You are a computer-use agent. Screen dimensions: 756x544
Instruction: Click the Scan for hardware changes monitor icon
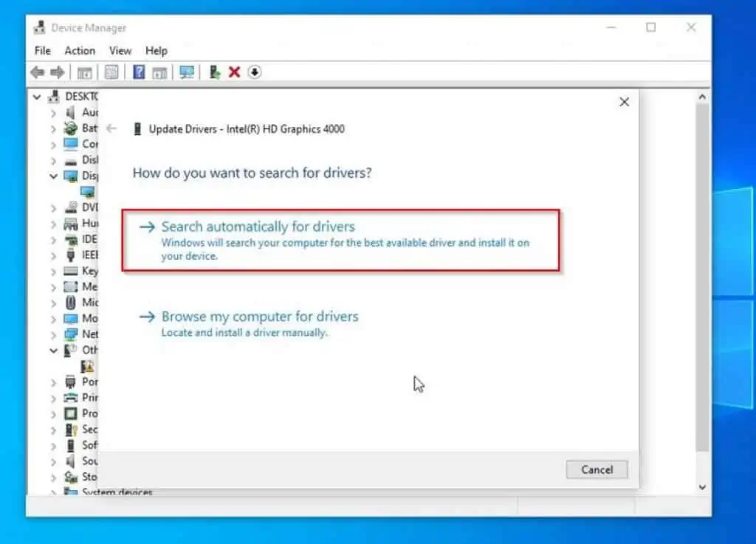187,72
